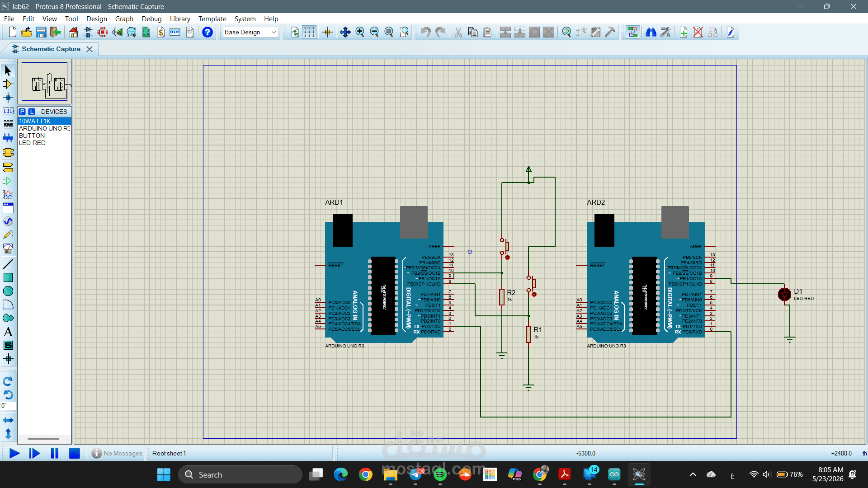Click the Save Project floppy disk icon
Image resolution: width=868 pixels, height=488 pixels.
41,32
